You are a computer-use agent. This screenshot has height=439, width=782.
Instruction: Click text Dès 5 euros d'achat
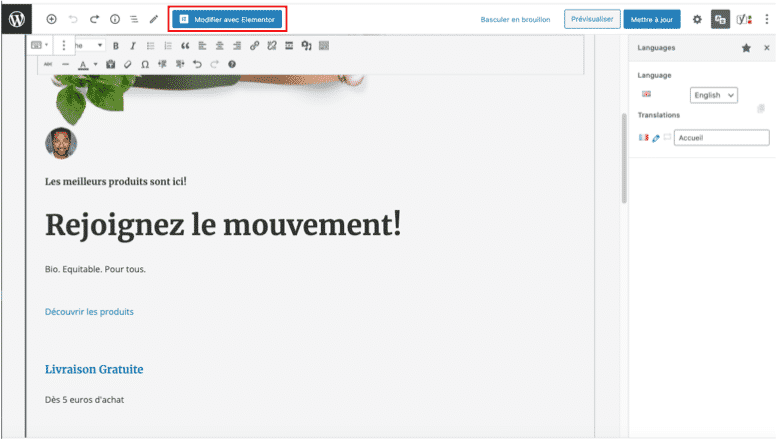[x=84, y=400]
